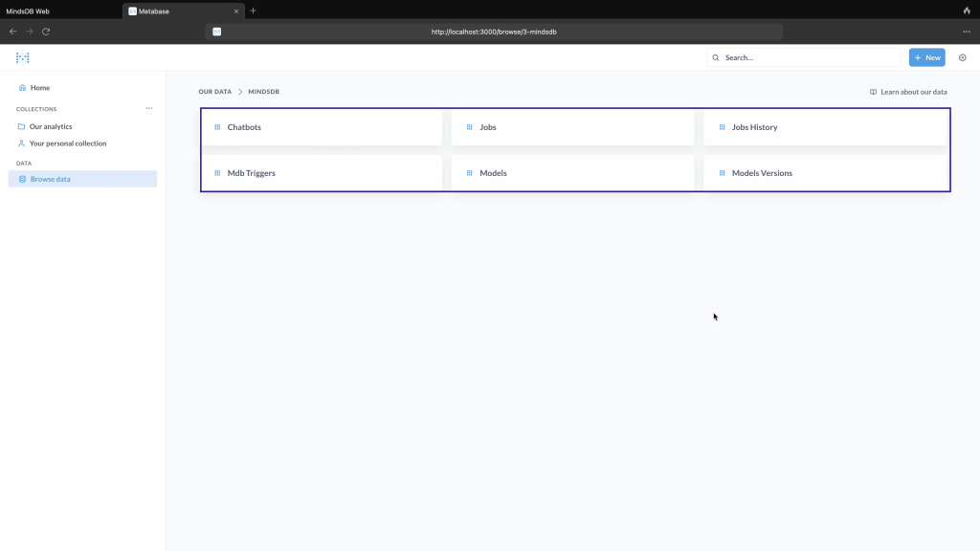The height and width of the screenshot is (551, 980).
Task: Click the Models table grid icon
Action: point(469,173)
